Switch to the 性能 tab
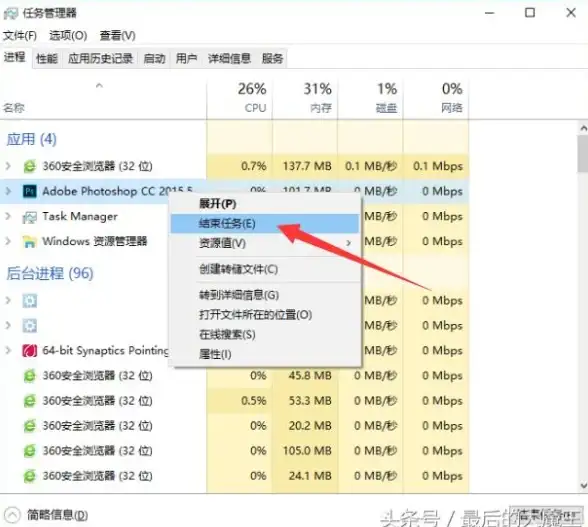Image resolution: width=588 pixels, height=527 pixels. pos(47,59)
